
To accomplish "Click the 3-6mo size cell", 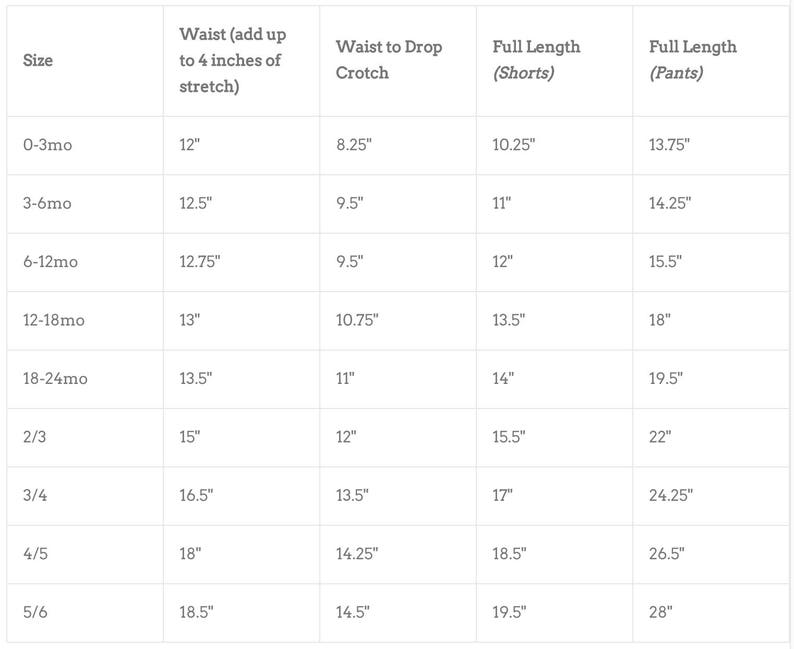I will 47,203.
